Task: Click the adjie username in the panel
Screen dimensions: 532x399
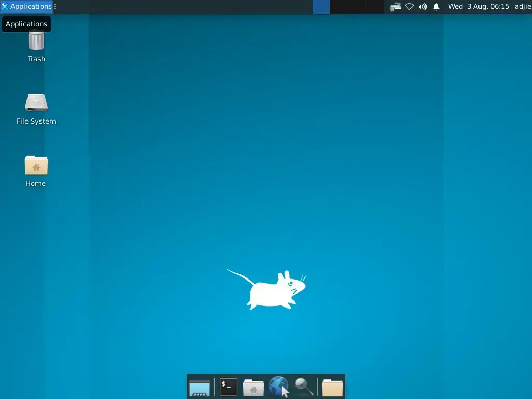Action: tap(522, 6)
